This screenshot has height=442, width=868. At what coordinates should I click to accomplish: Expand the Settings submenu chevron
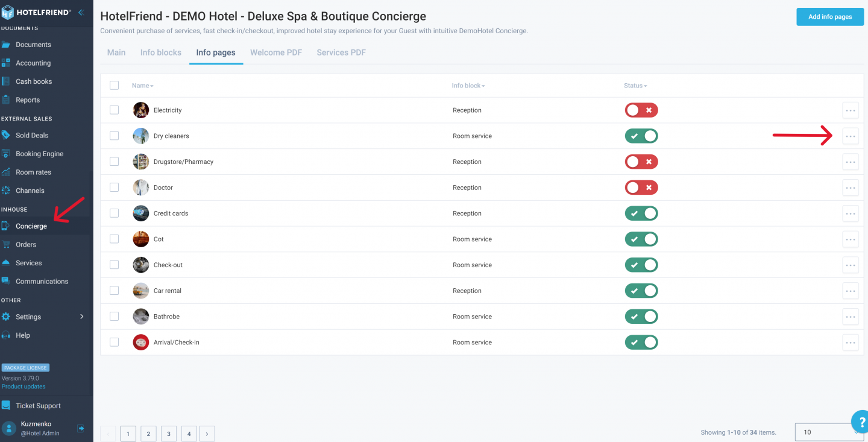pos(82,317)
